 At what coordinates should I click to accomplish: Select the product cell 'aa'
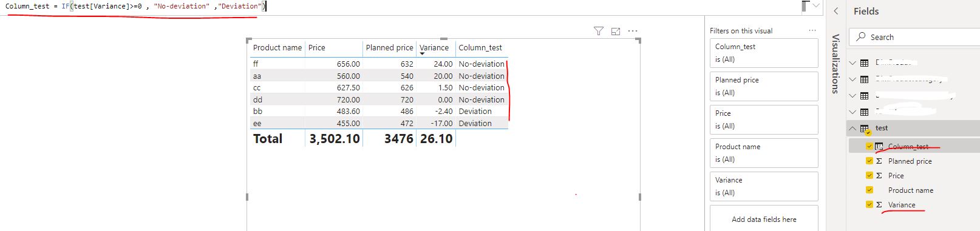(257, 76)
